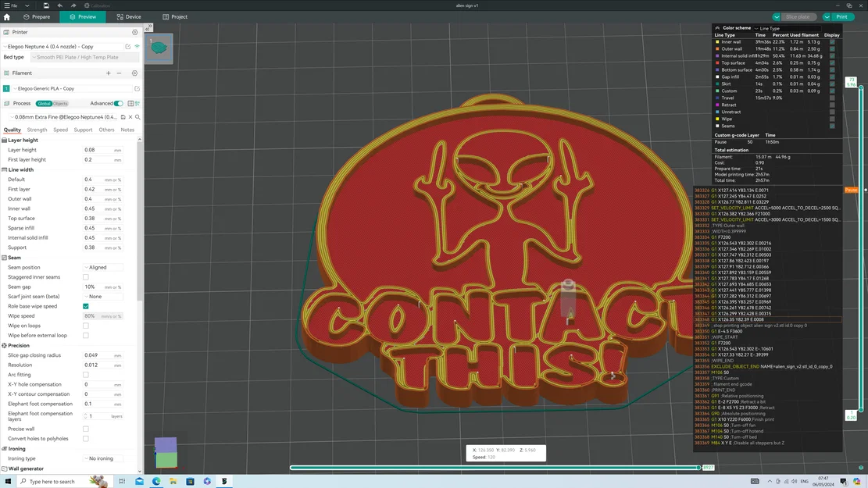This screenshot has width=868, height=488.
Task: Open the Seam position dropdown
Action: point(103,268)
